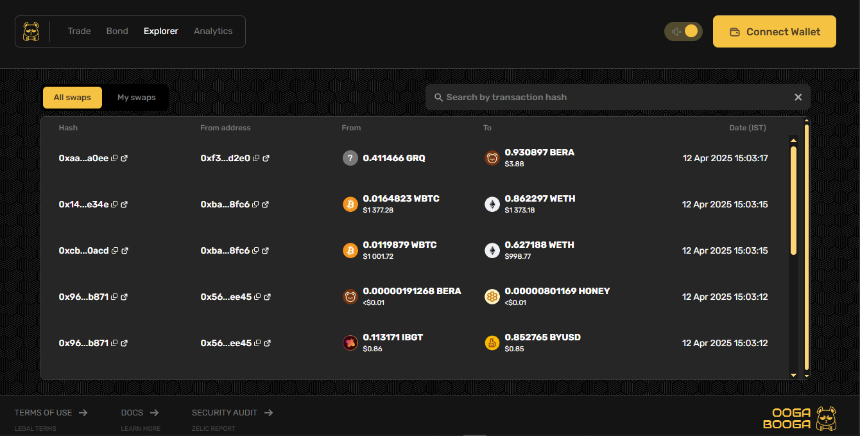This screenshot has width=860, height=436.
Task: Click the Hash column header
Action: pyautogui.click(x=68, y=128)
